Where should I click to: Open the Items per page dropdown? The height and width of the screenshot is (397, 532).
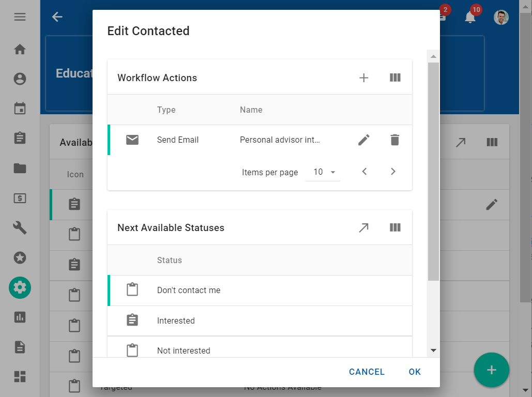[323, 172]
